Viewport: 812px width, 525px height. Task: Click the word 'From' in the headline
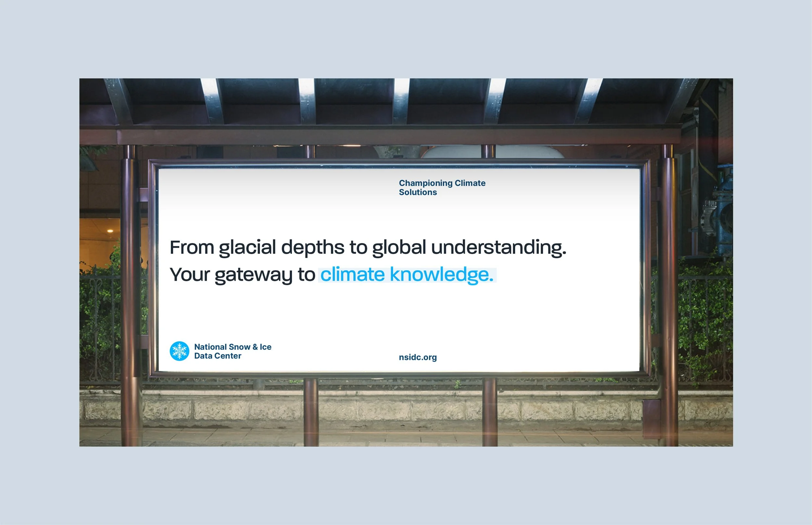click(192, 248)
